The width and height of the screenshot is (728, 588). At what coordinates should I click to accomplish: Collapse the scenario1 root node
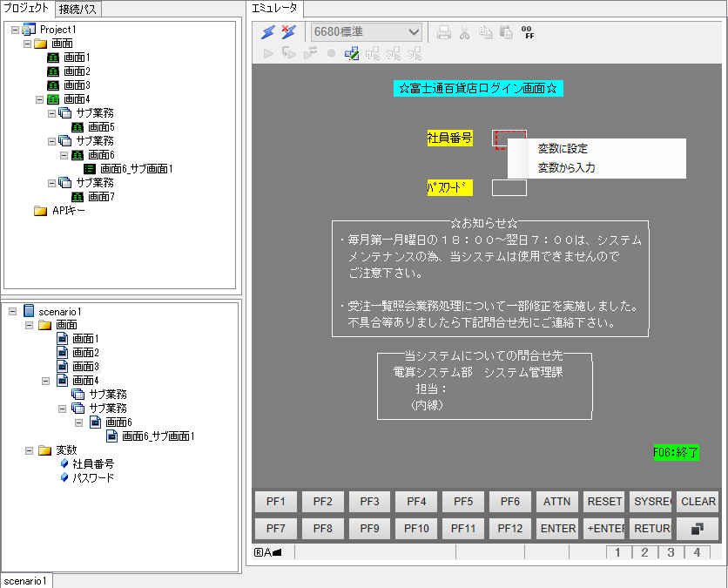[12, 312]
